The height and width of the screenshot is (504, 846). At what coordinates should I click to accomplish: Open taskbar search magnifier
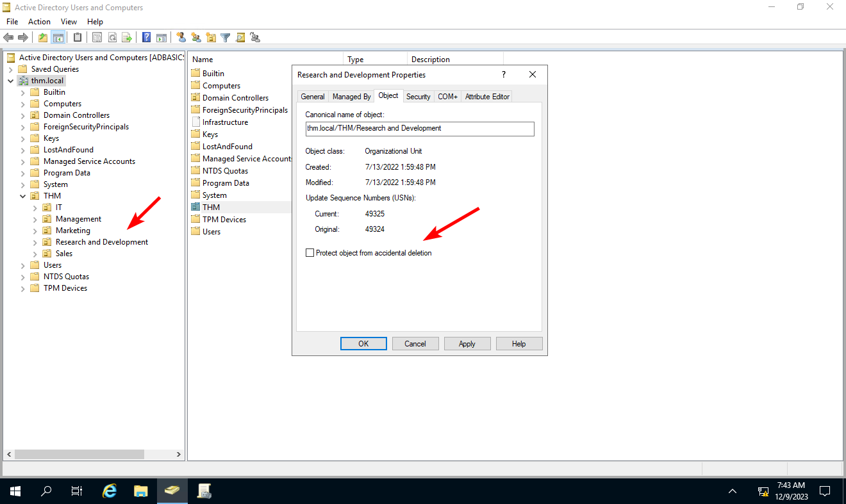(x=46, y=491)
